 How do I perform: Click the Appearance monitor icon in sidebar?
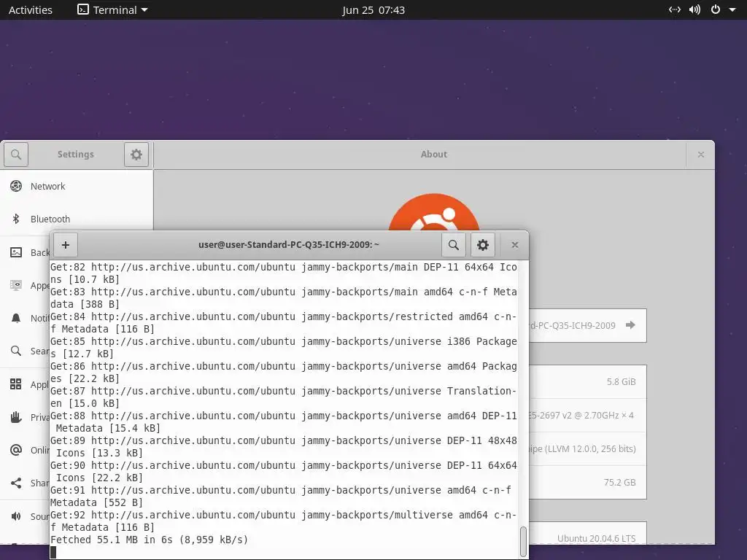coord(16,285)
